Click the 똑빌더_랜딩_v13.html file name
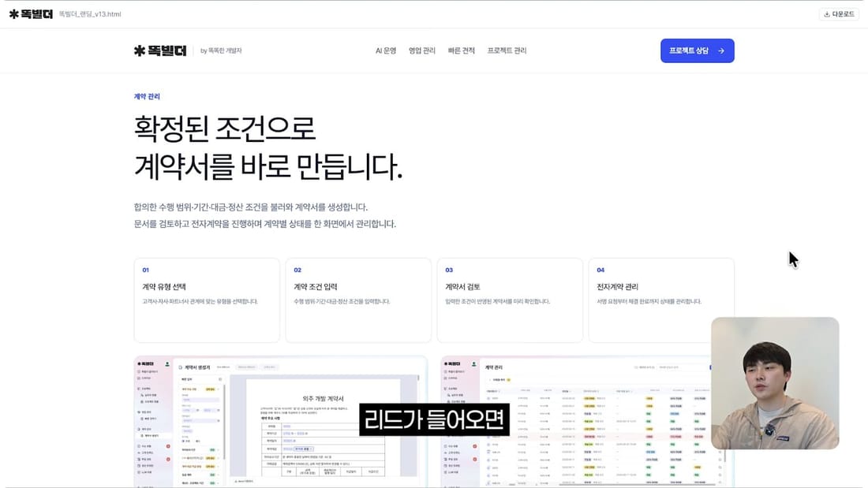Viewport: 868px width, 488px height. pyautogui.click(x=90, y=14)
